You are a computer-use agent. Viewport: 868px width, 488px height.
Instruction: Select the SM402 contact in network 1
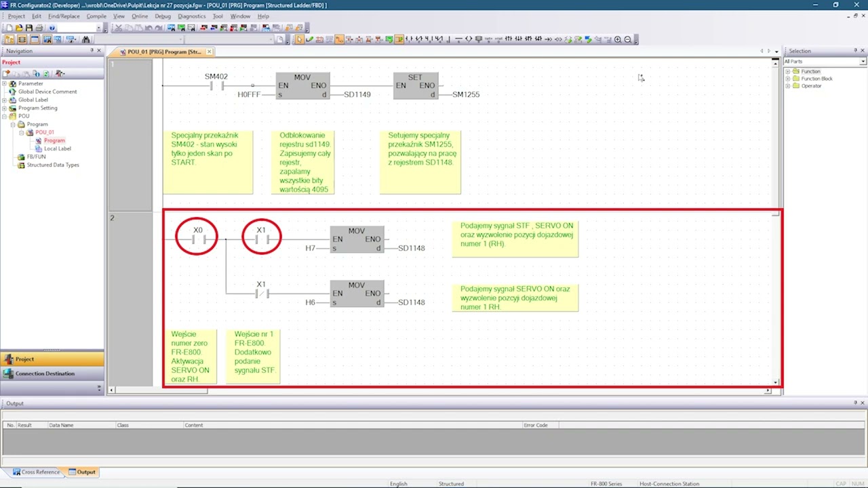(x=216, y=85)
